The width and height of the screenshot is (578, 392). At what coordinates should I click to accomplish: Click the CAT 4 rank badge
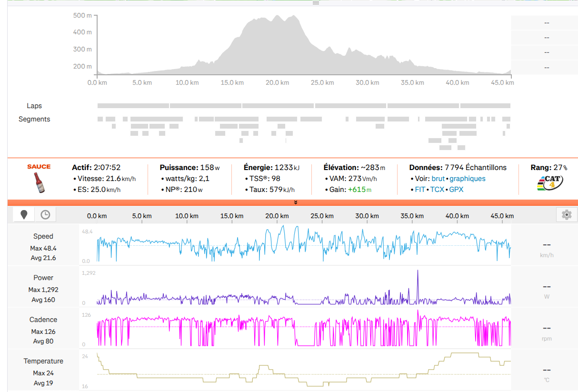[x=549, y=182]
